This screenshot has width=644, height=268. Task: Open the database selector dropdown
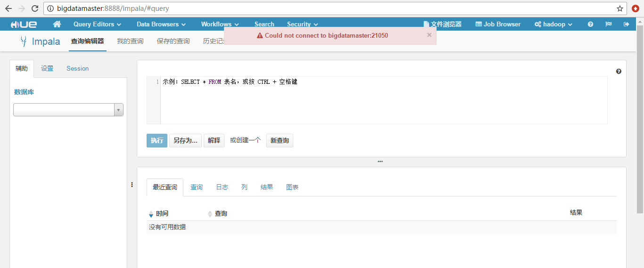point(68,110)
